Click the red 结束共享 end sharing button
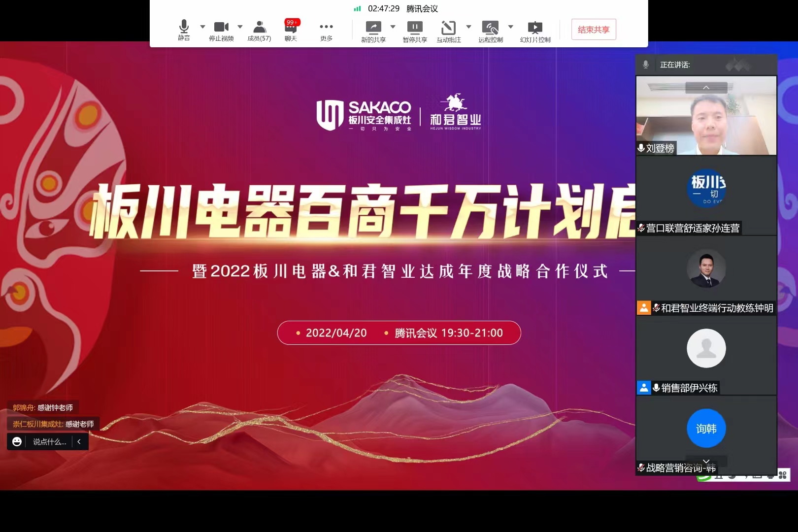The width and height of the screenshot is (798, 532). (x=594, y=30)
